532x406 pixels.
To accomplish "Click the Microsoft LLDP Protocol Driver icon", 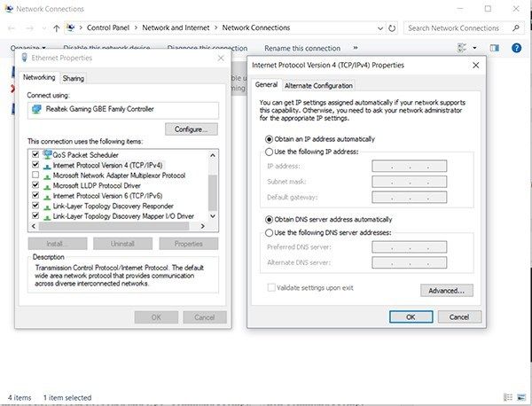I will tap(47, 185).
